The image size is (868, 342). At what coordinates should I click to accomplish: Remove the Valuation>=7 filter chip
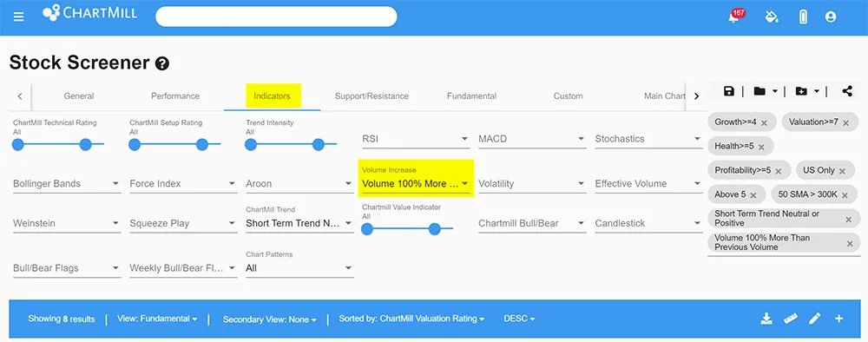[845, 123]
